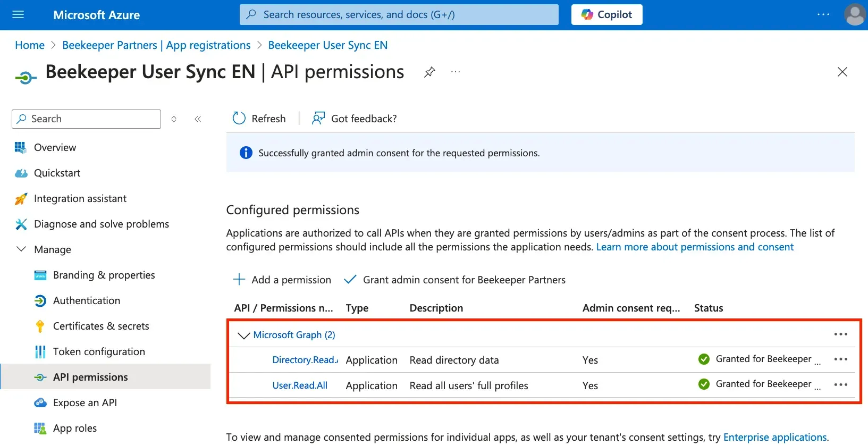Click the Microsoft Azure logo text
868x445 pixels.
[x=97, y=15]
